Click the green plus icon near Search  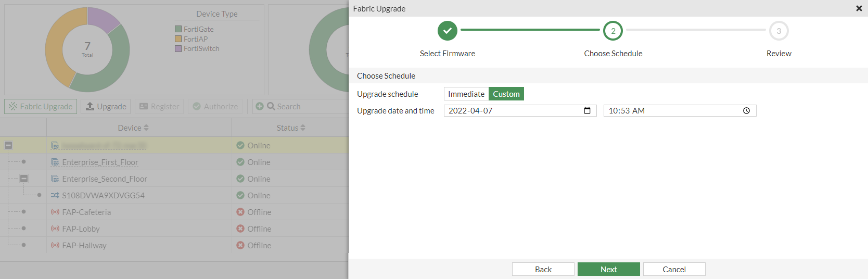tap(260, 106)
